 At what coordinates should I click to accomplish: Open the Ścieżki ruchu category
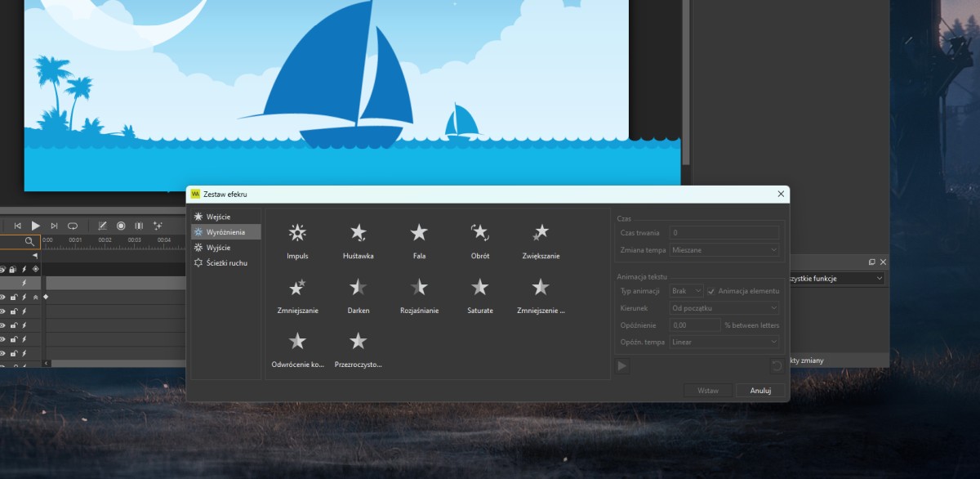coord(226,263)
